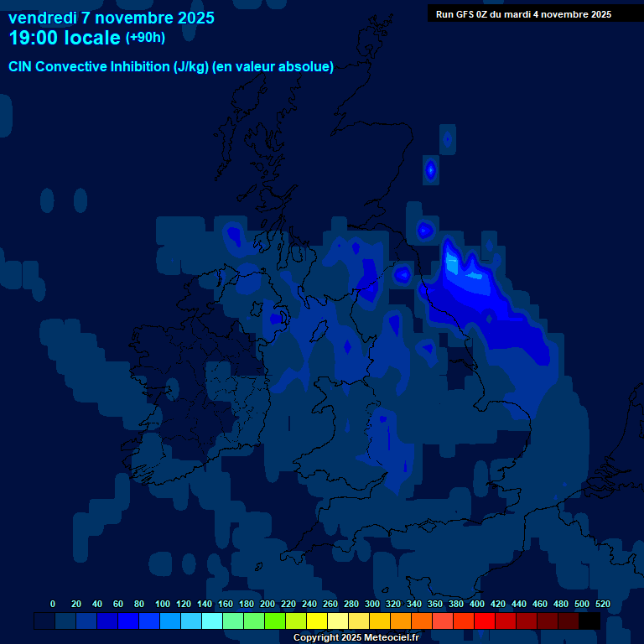Pick the bright green swatch in the scale

click(x=275, y=621)
